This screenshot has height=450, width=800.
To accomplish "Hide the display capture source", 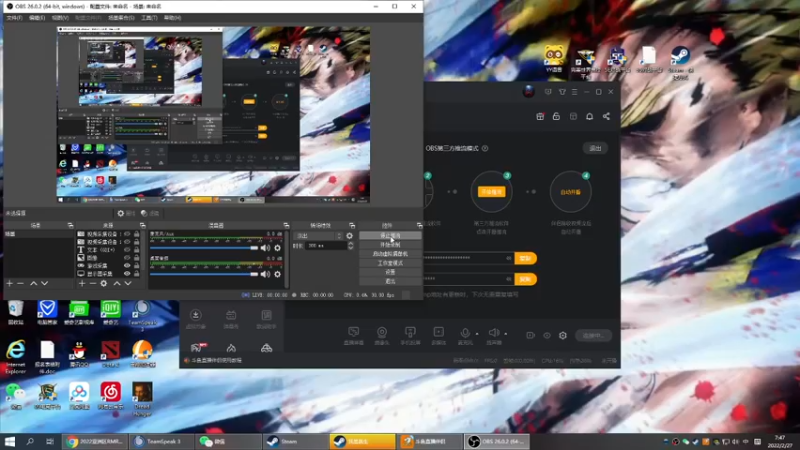I will (x=127, y=273).
